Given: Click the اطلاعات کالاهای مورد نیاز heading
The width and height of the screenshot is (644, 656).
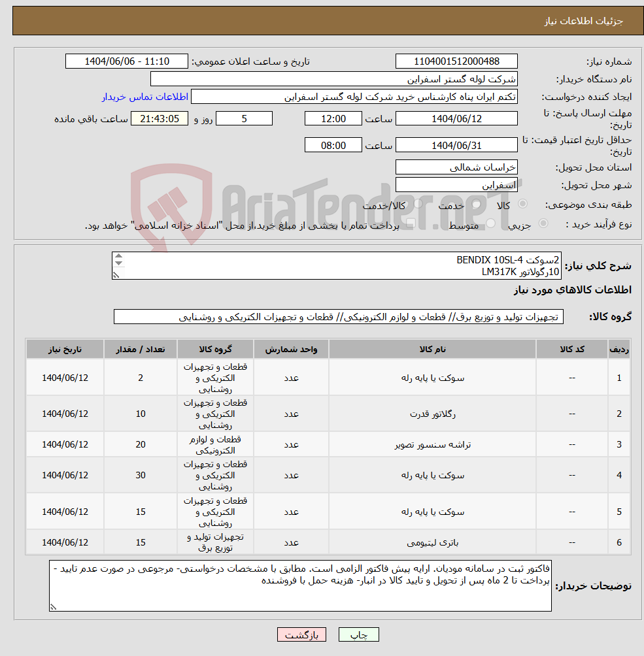Looking at the screenshot, I should coord(572,289).
